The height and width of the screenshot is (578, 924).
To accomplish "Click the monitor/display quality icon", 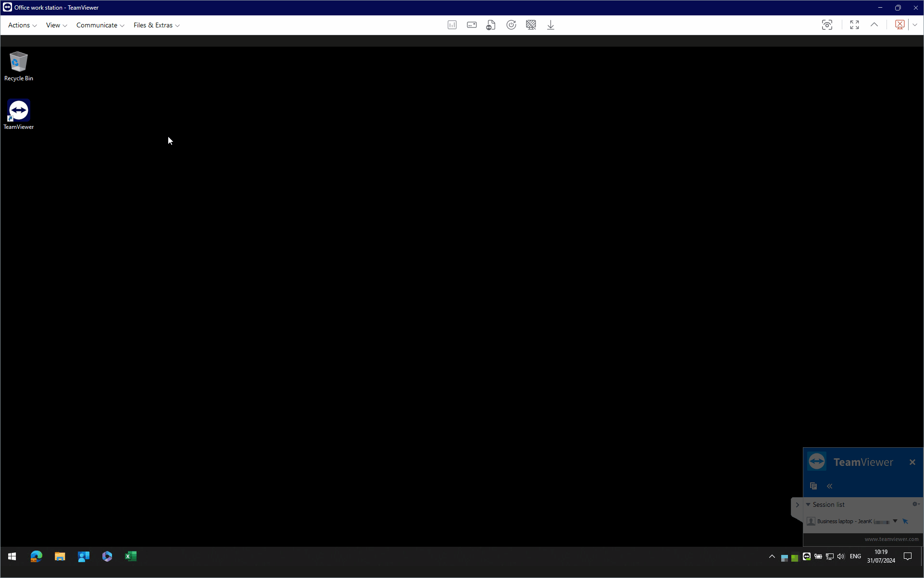I will (x=452, y=25).
